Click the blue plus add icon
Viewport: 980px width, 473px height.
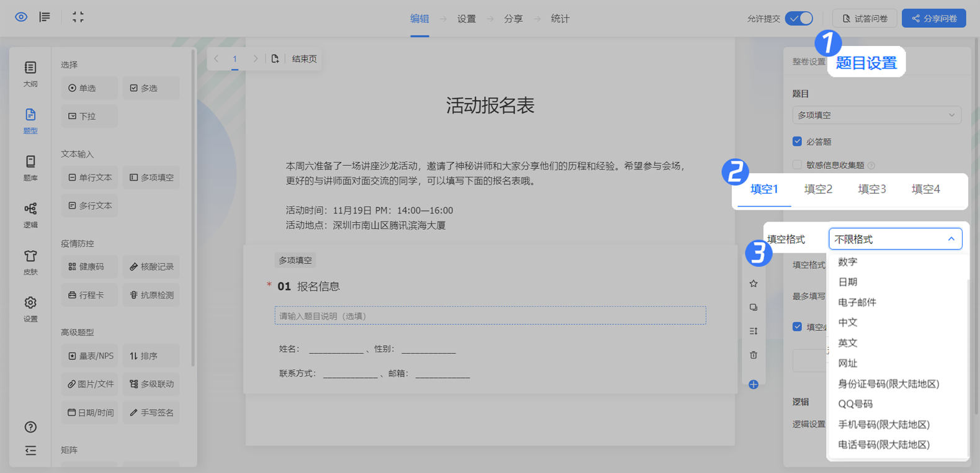pos(754,385)
